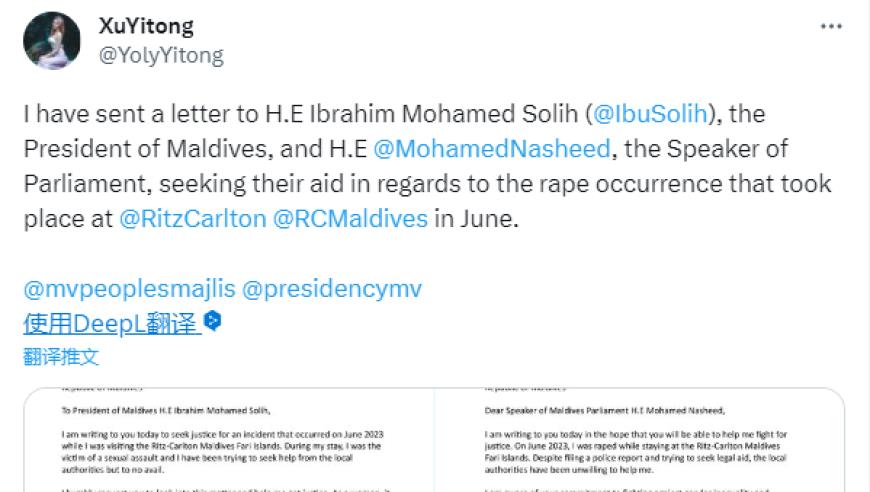Click the 使用DeepL翻译 link
The image size is (870, 492).
coord(112,322)
